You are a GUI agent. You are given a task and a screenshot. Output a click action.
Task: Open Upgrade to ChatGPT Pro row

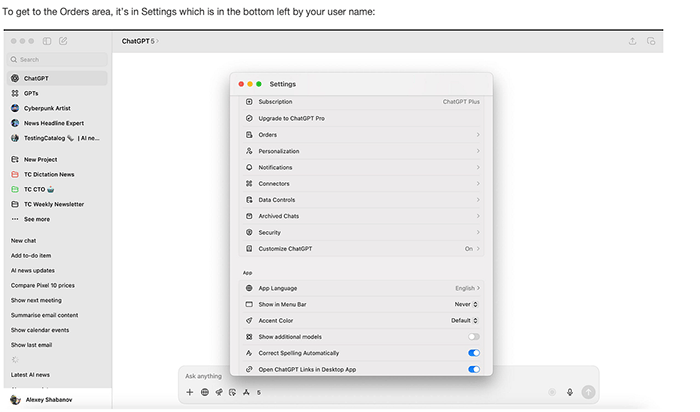[x=362, y=118]
